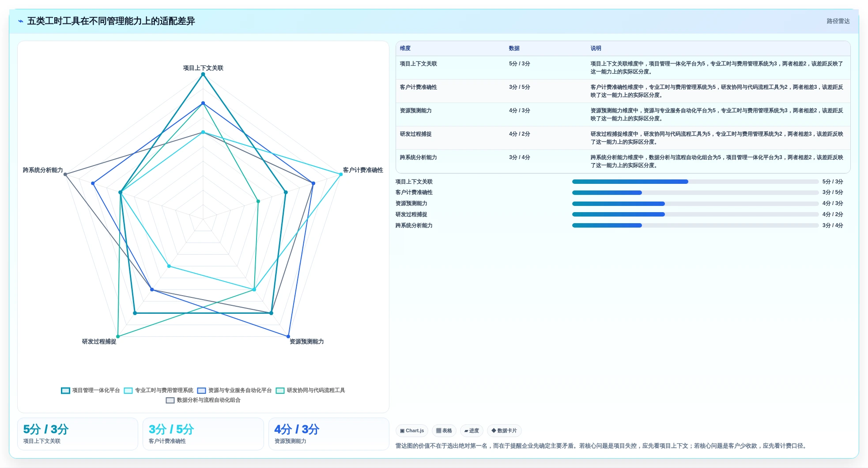
Task: Click the 项目上下文关联 description cell text
Action: click(717, 68)
